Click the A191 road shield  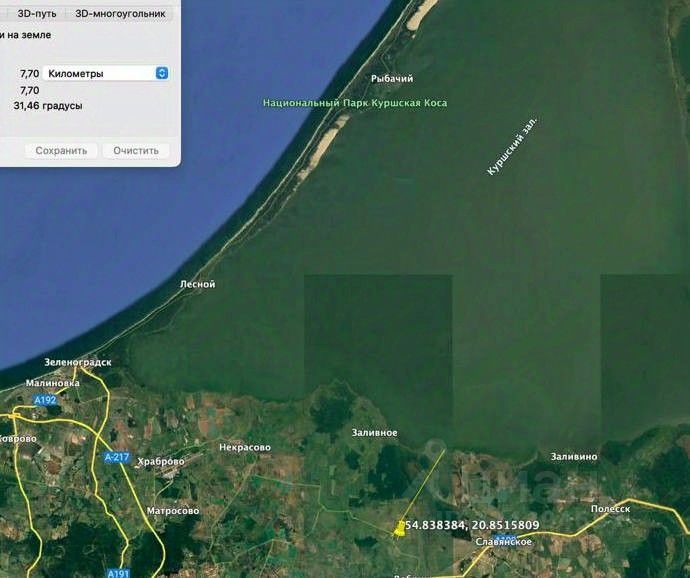[118, 573]
